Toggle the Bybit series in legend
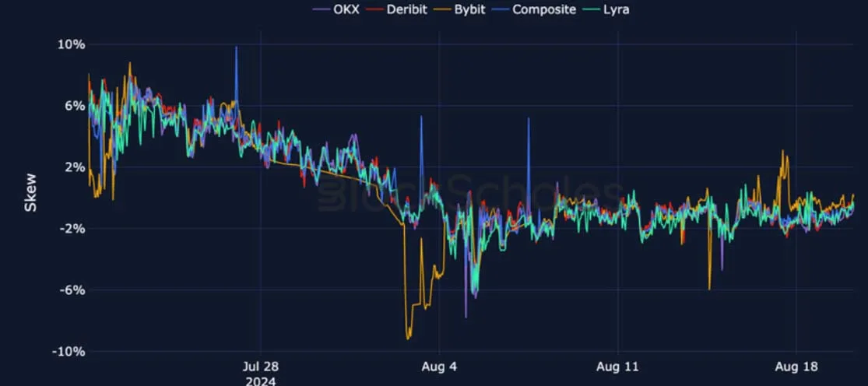The height and width of the screenshot is (386, 868). click(x=460, y=9)
